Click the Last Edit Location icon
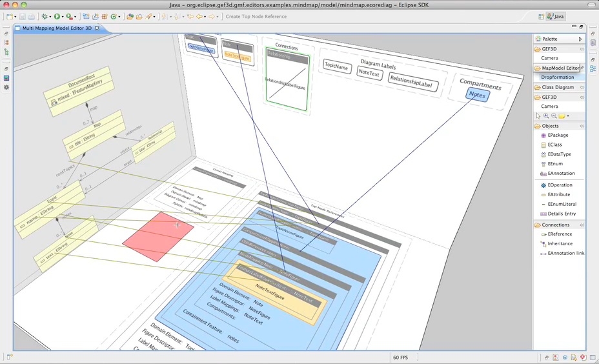The width and height of the screenshot is (599, 364). [x=190, y=16]
